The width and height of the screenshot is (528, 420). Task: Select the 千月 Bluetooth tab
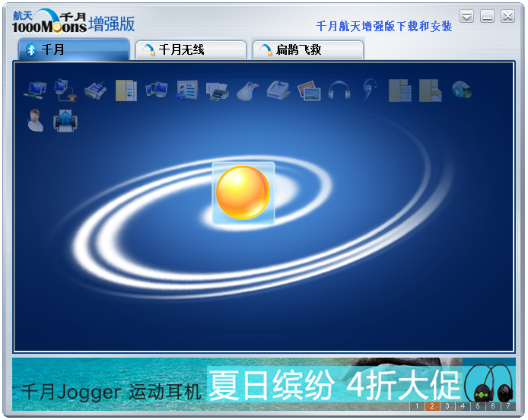click(74, 50)
